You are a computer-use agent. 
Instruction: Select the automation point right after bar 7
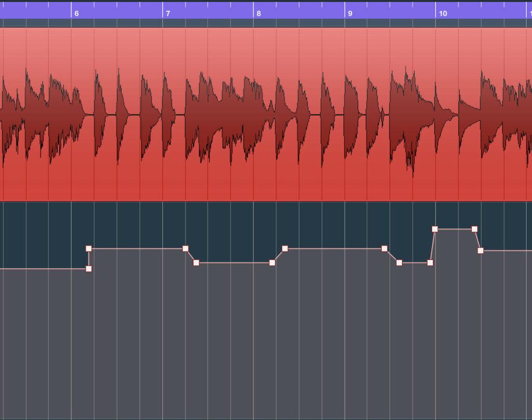point(196,263)
